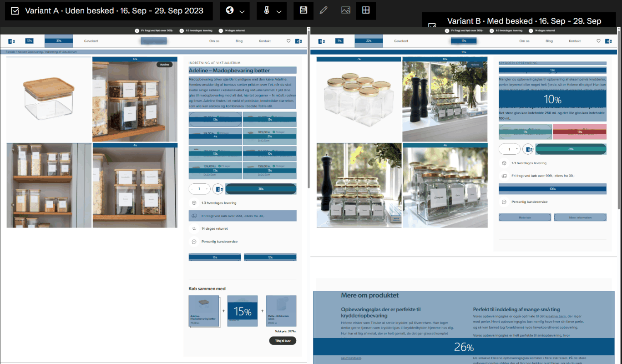Click the single bamboo-lid container image
This screenshot has width=622, height=364.
49,99
